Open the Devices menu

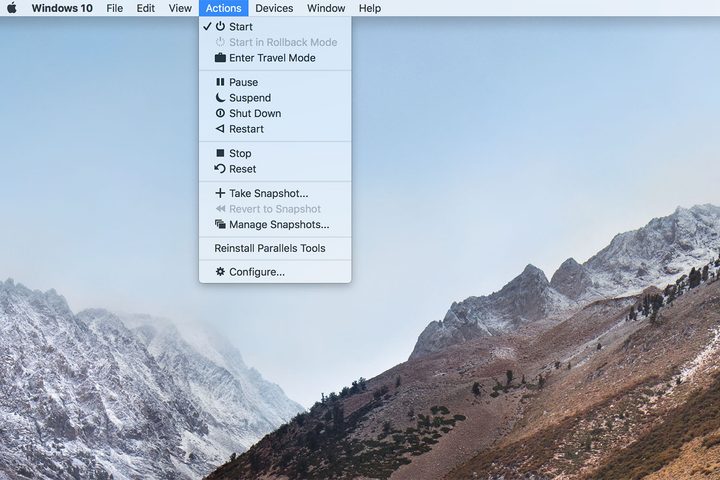pos(274,8)
